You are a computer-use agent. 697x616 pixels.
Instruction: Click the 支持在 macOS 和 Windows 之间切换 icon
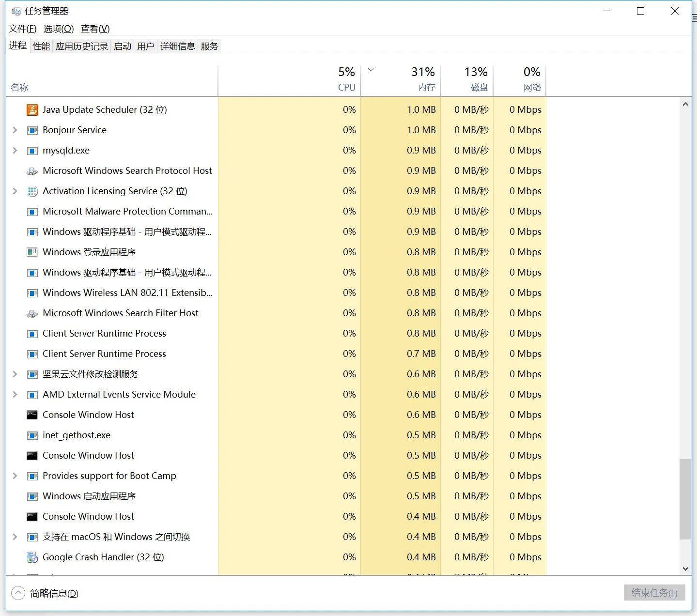[32, 537]
